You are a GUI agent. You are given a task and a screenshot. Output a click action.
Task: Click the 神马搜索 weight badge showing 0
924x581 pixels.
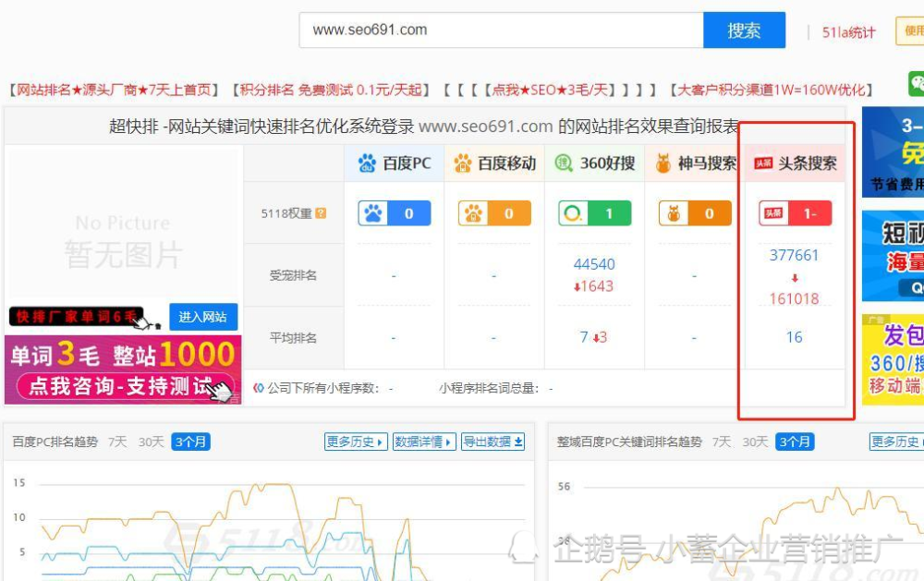coord(695,213)
